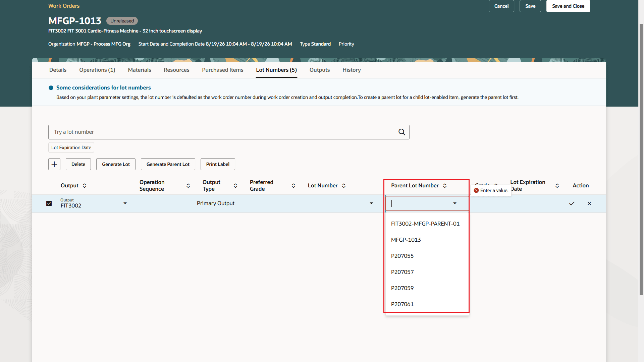Screen dimensions: 644x362
Task: Sort by the Output column arrows
Action: click(85, 186)
